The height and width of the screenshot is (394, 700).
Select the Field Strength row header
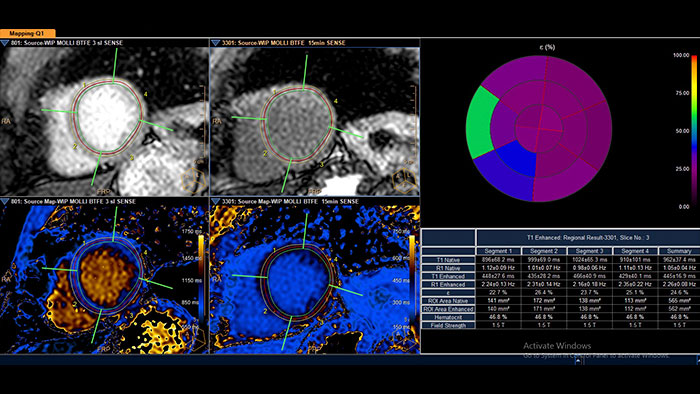[x=448, y=325]
